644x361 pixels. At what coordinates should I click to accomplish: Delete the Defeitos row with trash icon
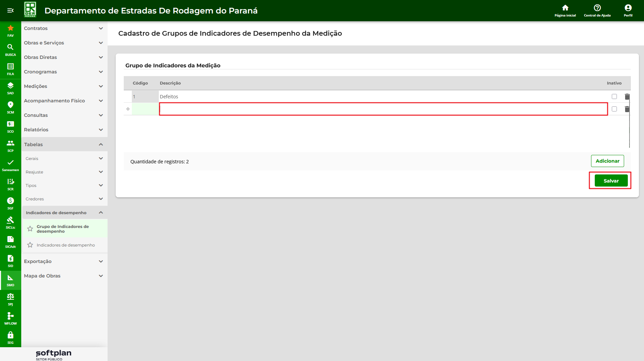point(627,97)
